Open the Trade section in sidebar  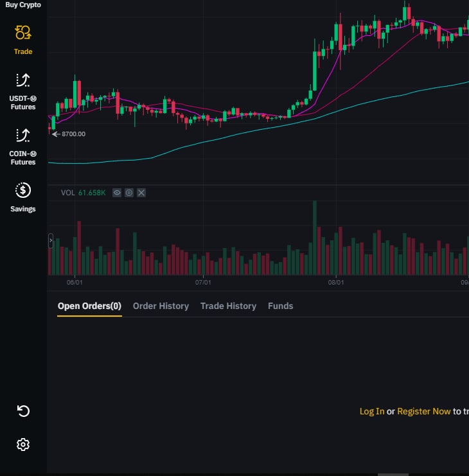(23, 40)
